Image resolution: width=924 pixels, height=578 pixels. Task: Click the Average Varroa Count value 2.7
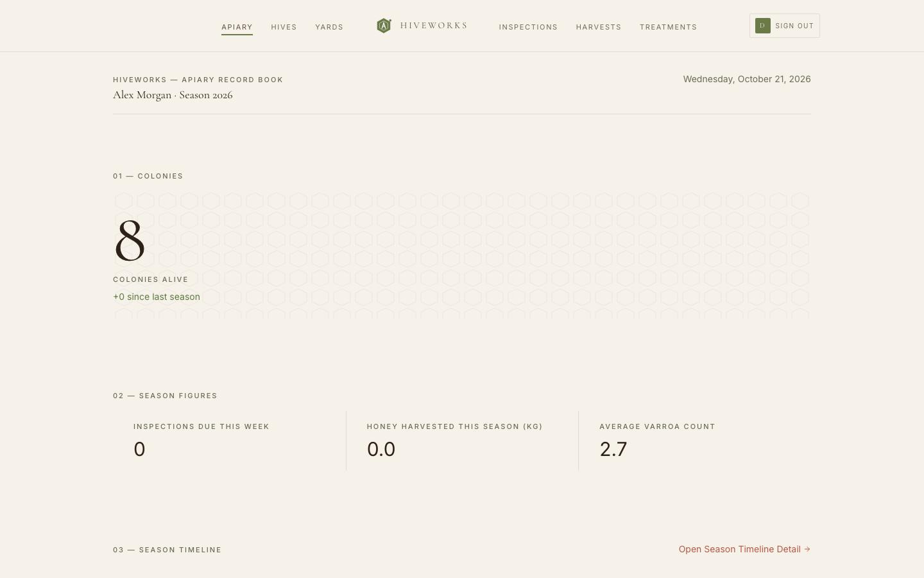[613, 449]
